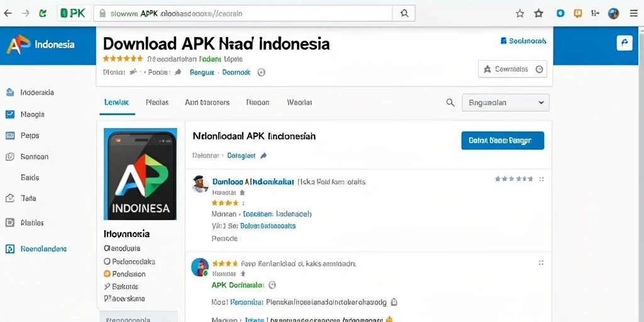Open the dots menu on the first review
The width and height of the screenshot is (644, 322).
tap(541, 179)
